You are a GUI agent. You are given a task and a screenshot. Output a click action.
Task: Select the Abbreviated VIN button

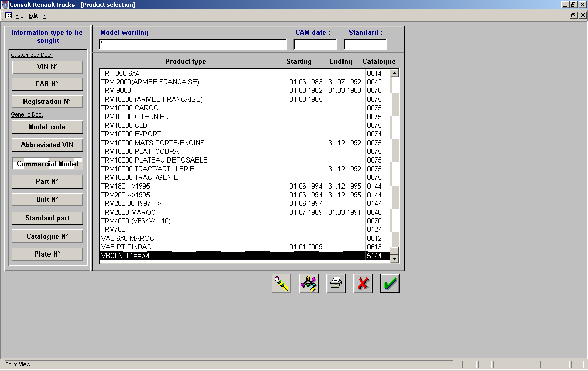[47, 145]
